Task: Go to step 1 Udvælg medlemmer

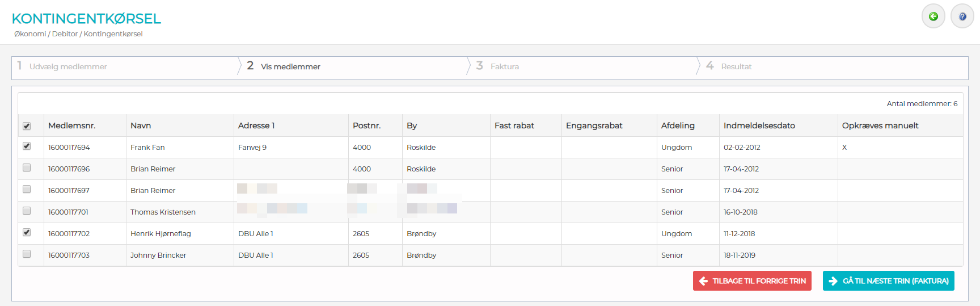Action: (x=68, y=67)
